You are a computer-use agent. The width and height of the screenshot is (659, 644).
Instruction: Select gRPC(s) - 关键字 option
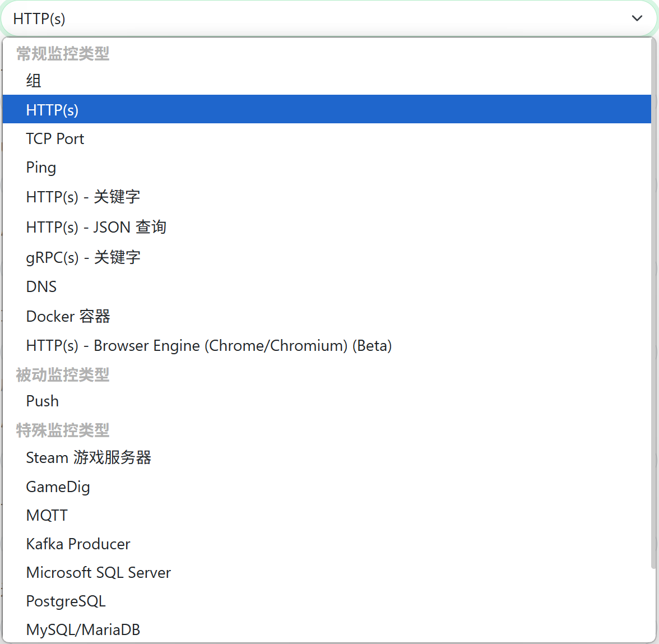pos(327,257)
